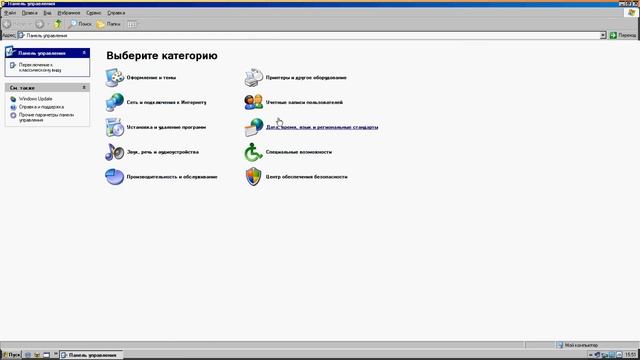
Task: Click the show desktop Quick Launch icon
Action: tap(47, 355)
